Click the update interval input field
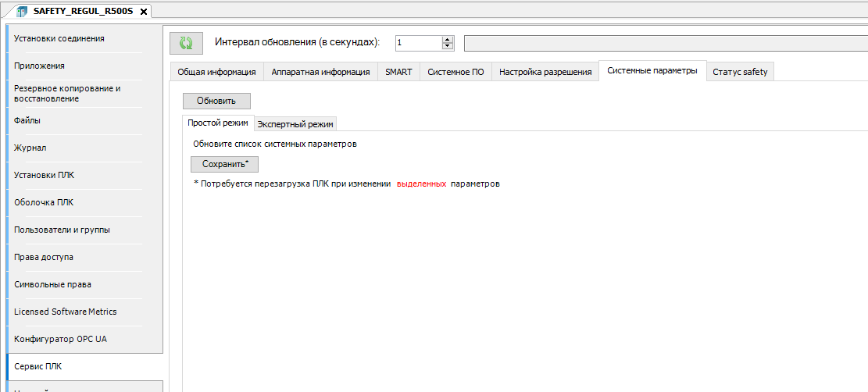868x392 pixels. [x=418, y=43]
